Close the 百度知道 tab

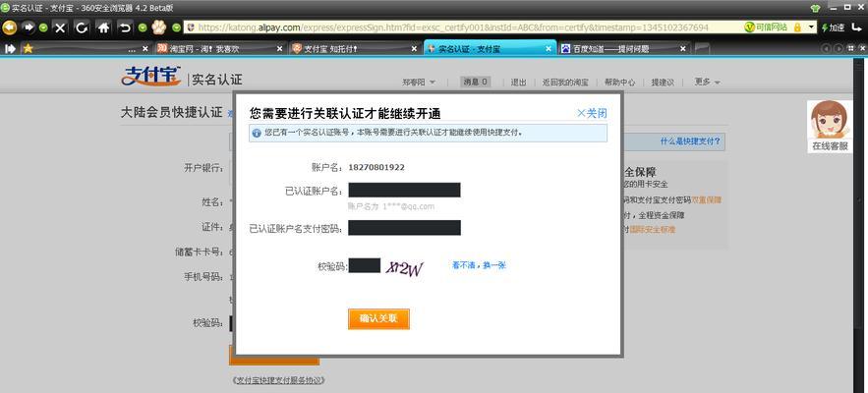[x=683, y=49]
